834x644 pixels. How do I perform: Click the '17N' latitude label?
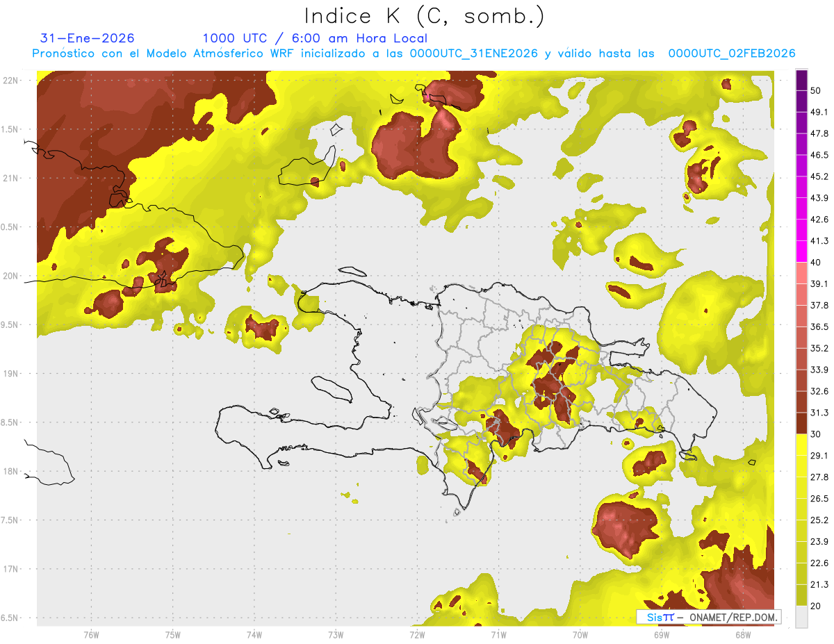[11, 569]
